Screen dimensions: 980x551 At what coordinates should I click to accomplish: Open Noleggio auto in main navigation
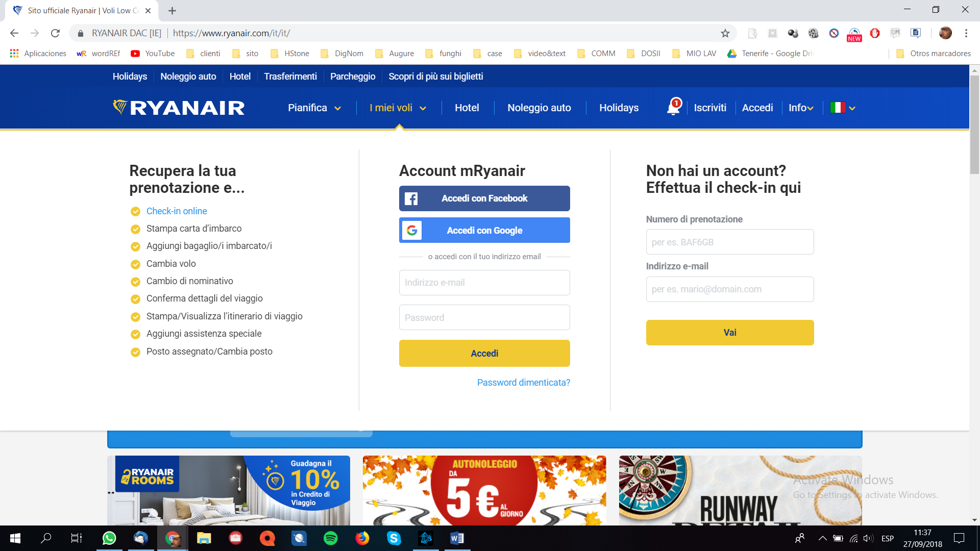point(539,108)
